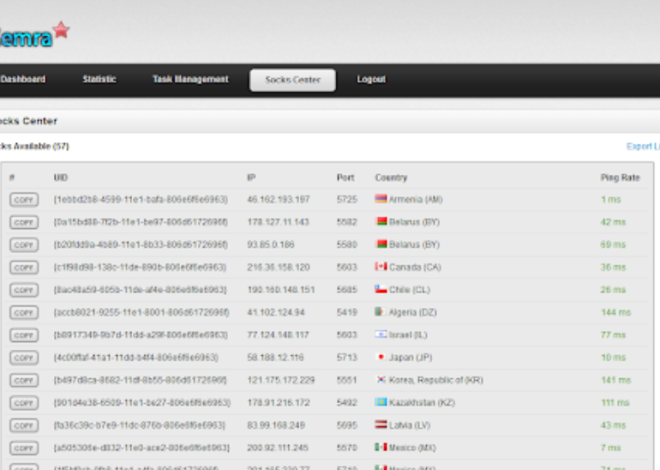Click the Export List link
660x470 pixels.
pyautogui.click(x=643, y=146)
